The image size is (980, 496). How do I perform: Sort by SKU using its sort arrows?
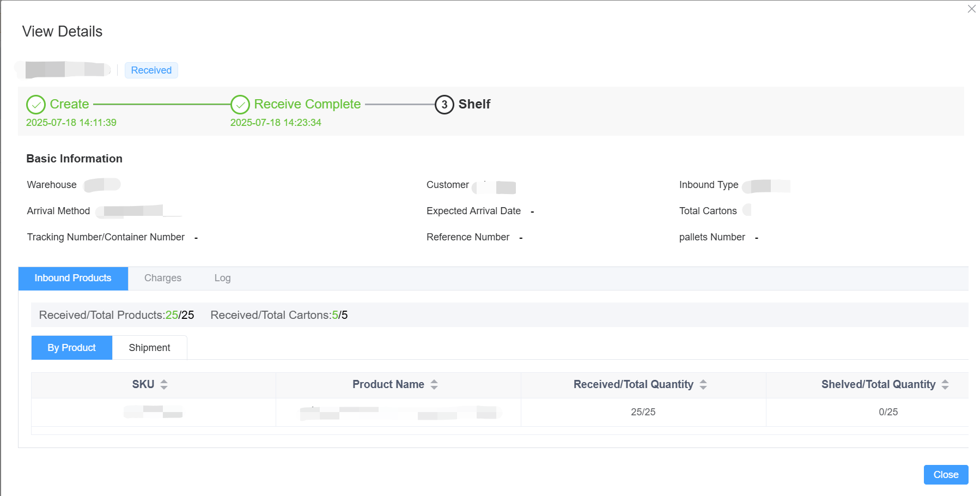pyautogui.click(x=164, y=384)
